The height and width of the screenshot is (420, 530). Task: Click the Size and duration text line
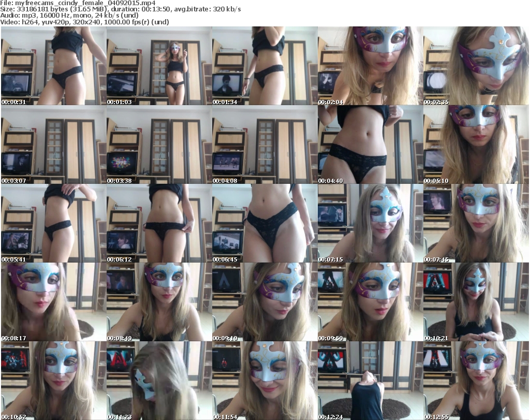tap(120, 9)
